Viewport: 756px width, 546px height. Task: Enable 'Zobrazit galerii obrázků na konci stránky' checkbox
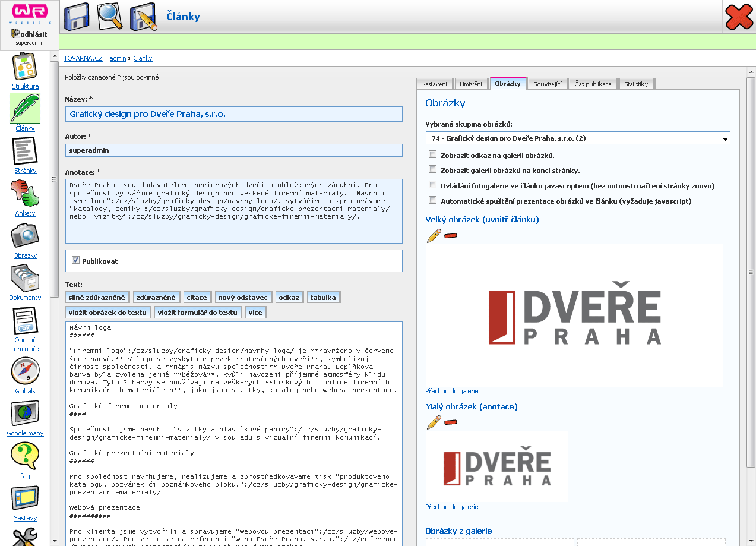pyautogui.click(x=432, y=170)
